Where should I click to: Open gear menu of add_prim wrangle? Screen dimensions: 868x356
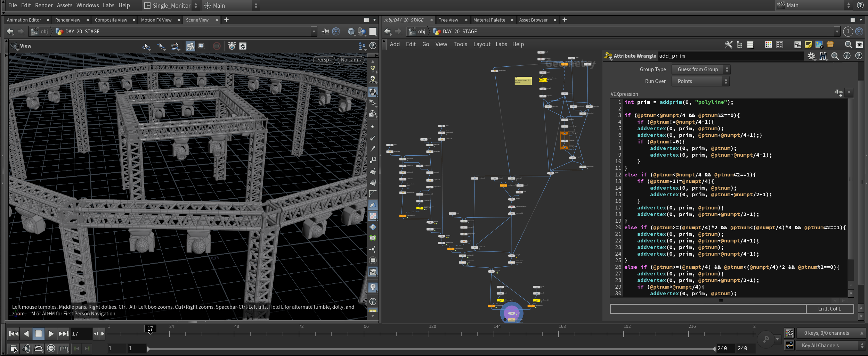(811, 56)
